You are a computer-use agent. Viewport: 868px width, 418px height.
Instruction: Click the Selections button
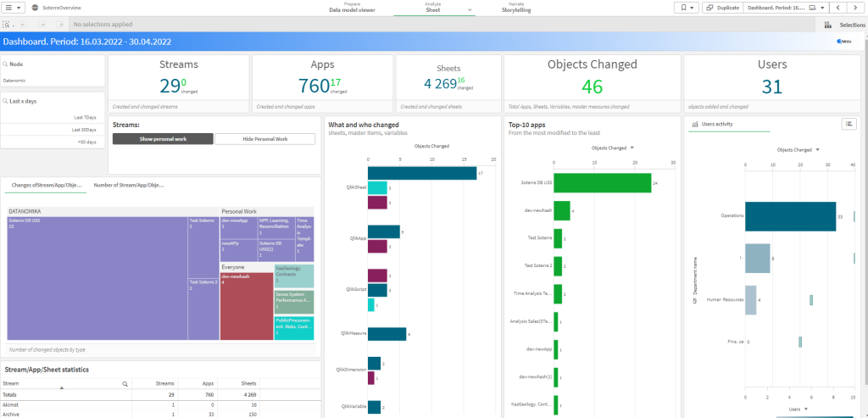[x=843, y=25]
